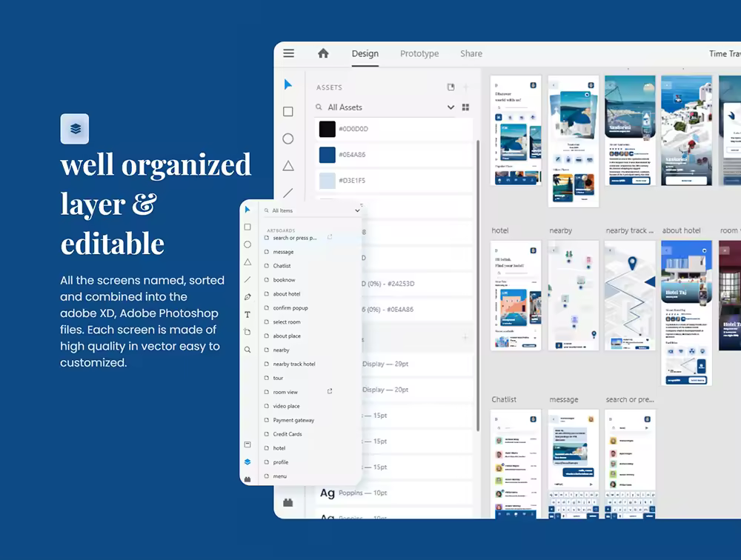Open the hamburger menu in the top bar

tap(288, 53)
